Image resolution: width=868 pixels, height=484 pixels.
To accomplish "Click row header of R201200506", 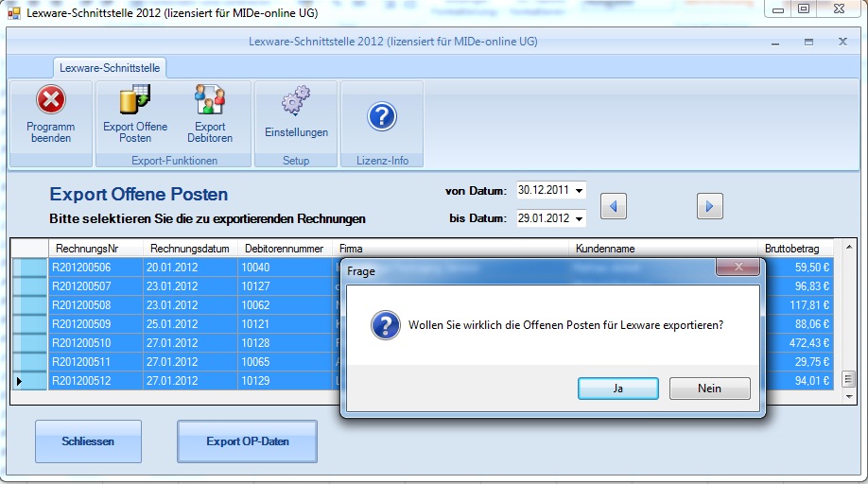I will coord(30,268).
